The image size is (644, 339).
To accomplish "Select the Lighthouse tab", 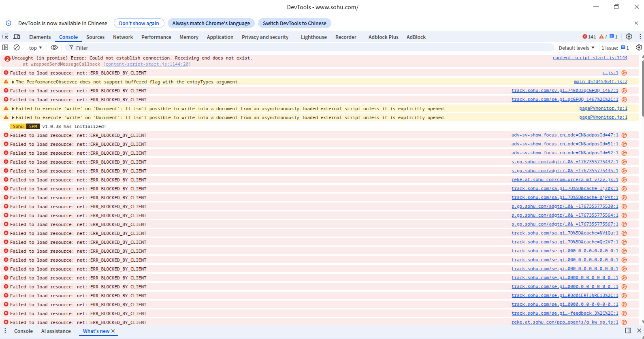I will click(314, 37).
